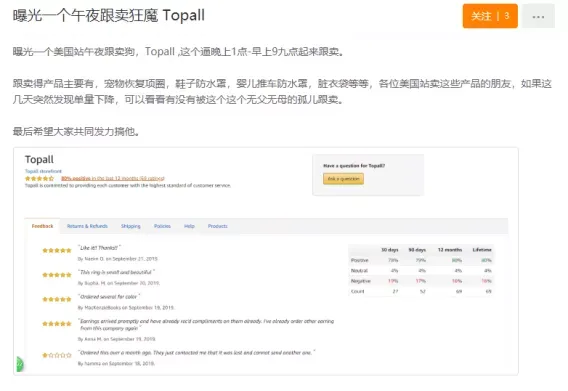
Task: Click the 12 months column header
Action: 450,250
